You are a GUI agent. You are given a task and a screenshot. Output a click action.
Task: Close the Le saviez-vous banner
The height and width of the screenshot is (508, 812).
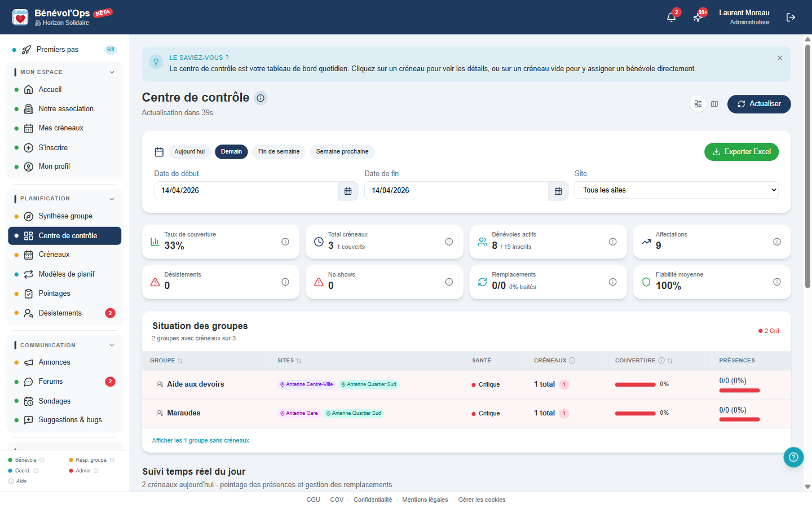pos(779,58)
